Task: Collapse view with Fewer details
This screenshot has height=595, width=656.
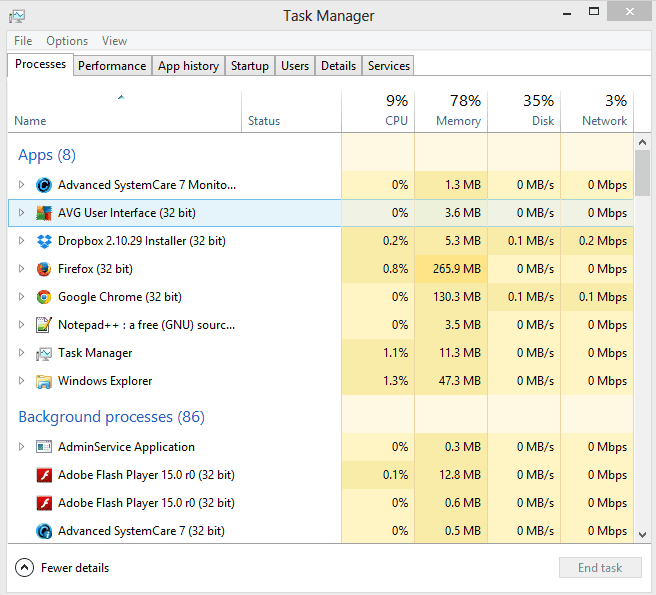Action: 62,568
